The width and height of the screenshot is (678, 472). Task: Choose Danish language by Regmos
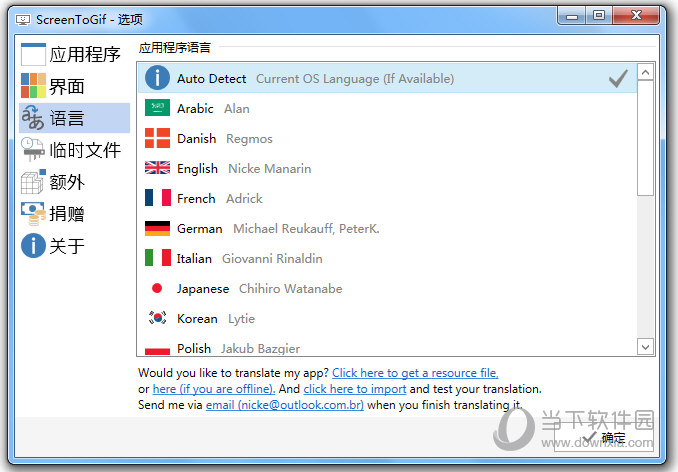point(387,138)
